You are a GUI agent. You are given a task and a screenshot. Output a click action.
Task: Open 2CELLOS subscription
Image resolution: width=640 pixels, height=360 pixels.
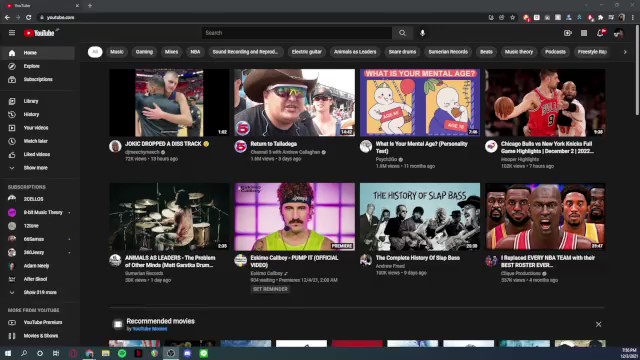38,199
